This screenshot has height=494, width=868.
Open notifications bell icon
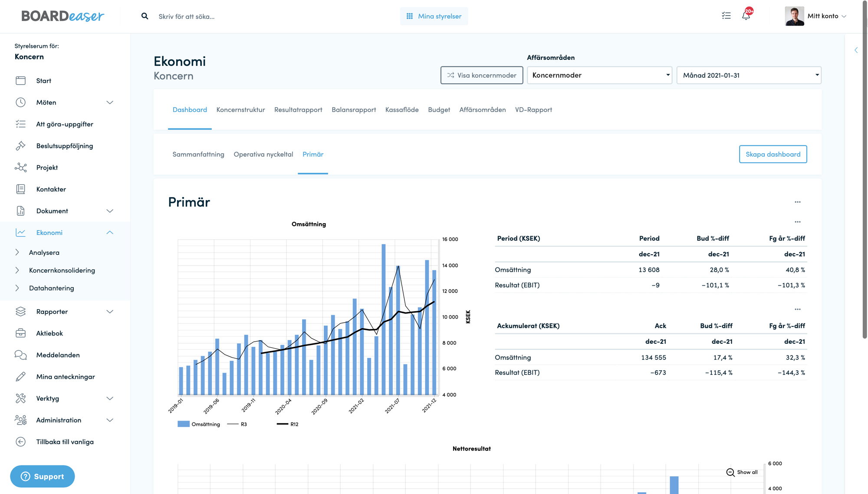point(746,16)
